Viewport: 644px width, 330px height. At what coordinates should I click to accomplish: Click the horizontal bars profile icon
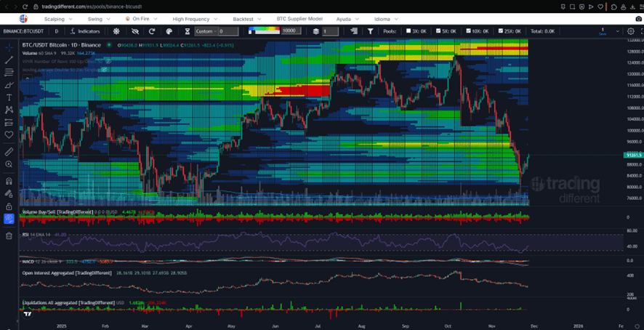tap(354, 31)
